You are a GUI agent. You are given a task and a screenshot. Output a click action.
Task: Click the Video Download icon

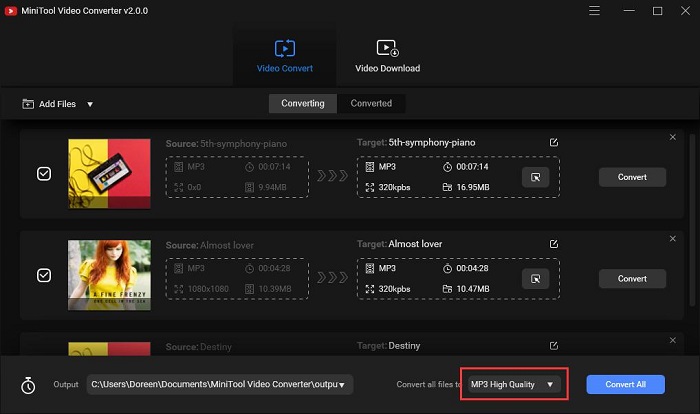(388, 48)
